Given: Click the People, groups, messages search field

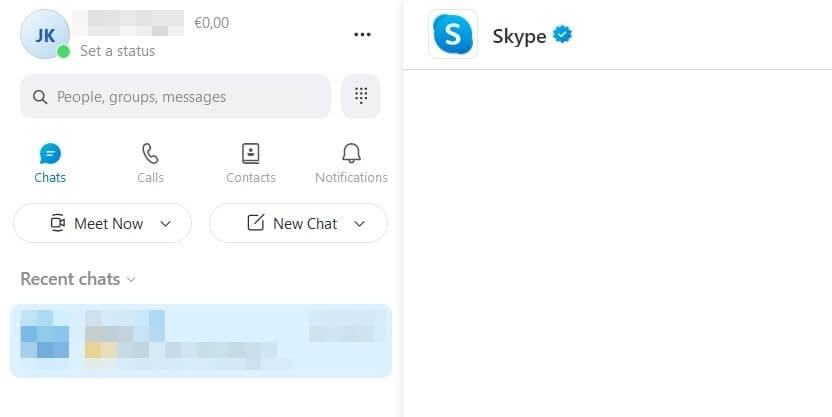Looking at the screenshot, I should (x=175, y=97).
